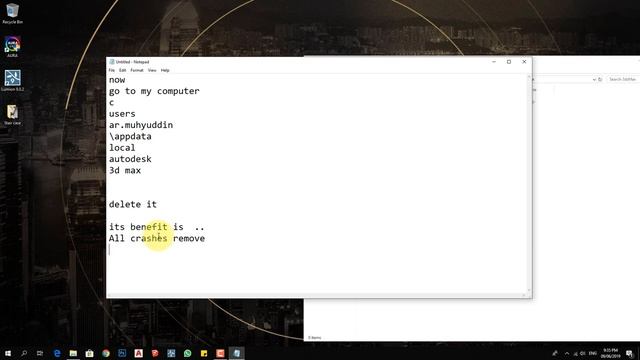
Task: Open Microsoft Store from the taskbar
Action: pyautogui.click(x=89, y=353)
